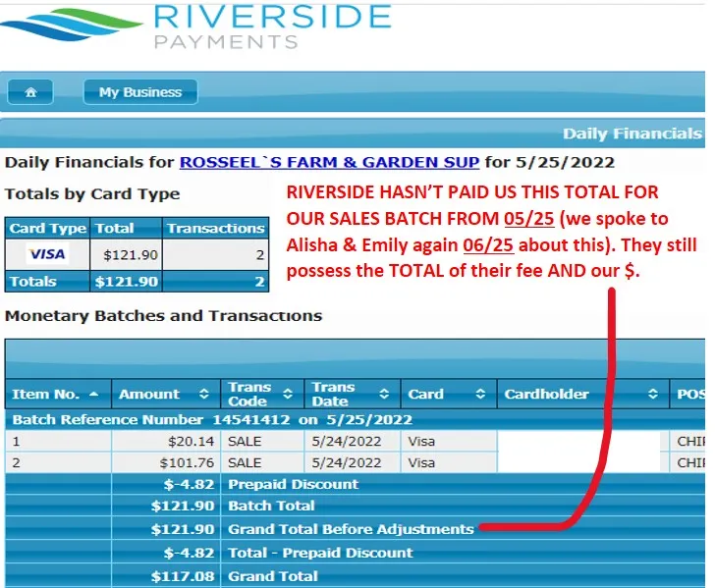This screenshot has height=588, width=715.
Task: Click the VISA card logo
Action: point(47,254)
